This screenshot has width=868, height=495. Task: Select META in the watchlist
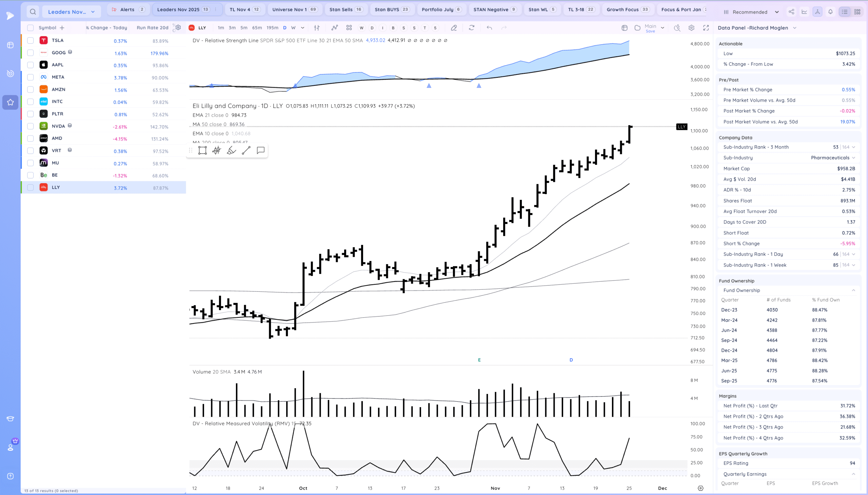[58, 77]
